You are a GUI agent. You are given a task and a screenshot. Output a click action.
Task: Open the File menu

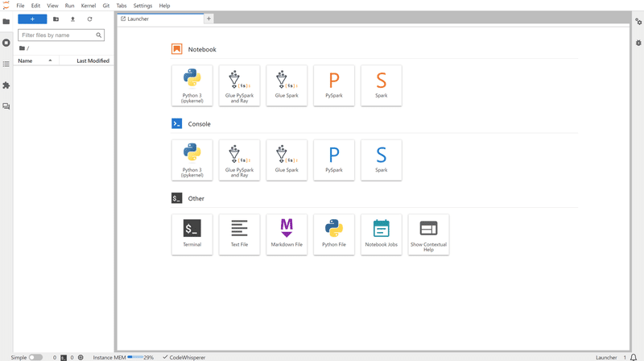point(20,6)
